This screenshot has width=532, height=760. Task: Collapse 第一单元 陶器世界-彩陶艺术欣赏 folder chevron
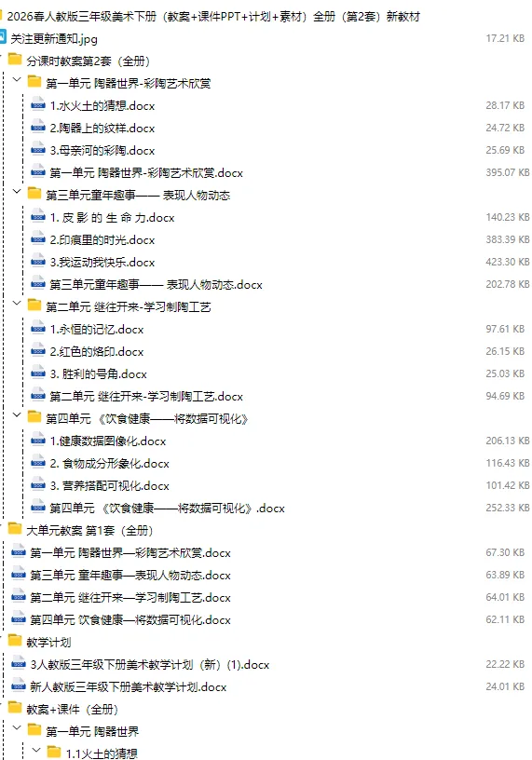17,80
